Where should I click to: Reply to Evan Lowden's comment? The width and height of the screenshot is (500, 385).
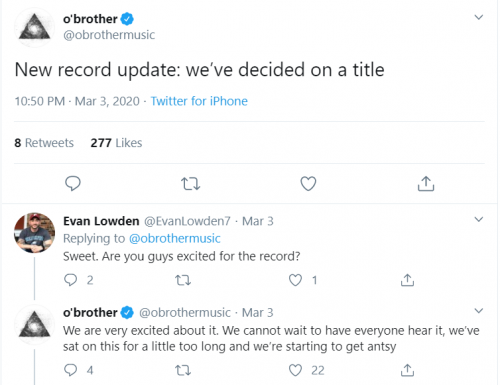coord(70,280)
